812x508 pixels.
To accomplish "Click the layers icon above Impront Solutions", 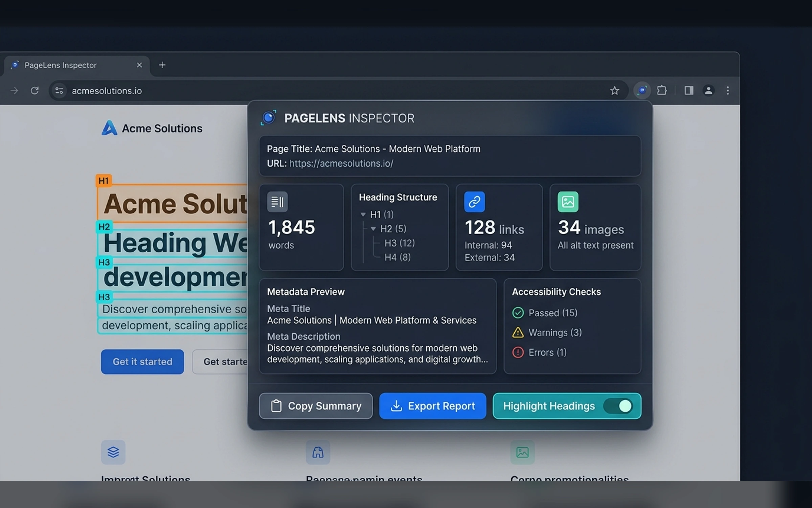I will 113,452.
